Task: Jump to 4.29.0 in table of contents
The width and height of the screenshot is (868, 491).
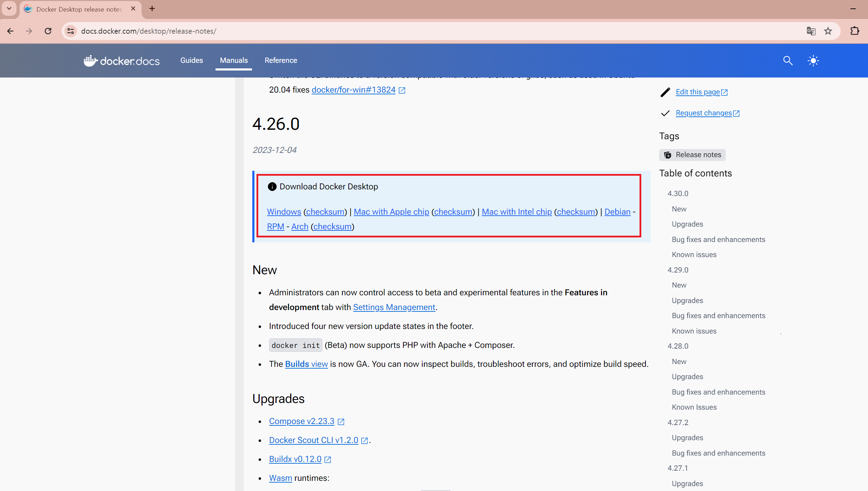Action: point(678,270)
